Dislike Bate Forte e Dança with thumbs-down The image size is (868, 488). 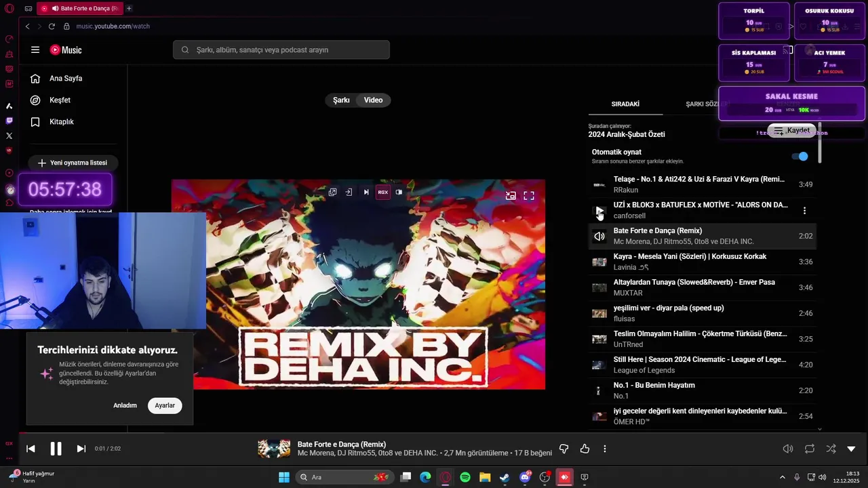point(564,449)
